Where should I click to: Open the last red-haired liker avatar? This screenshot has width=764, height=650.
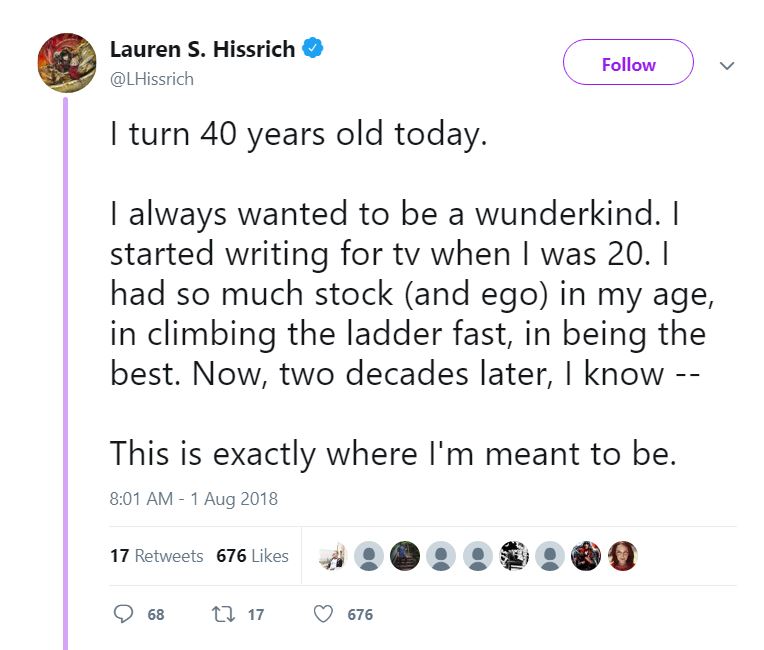pos(622,556)
